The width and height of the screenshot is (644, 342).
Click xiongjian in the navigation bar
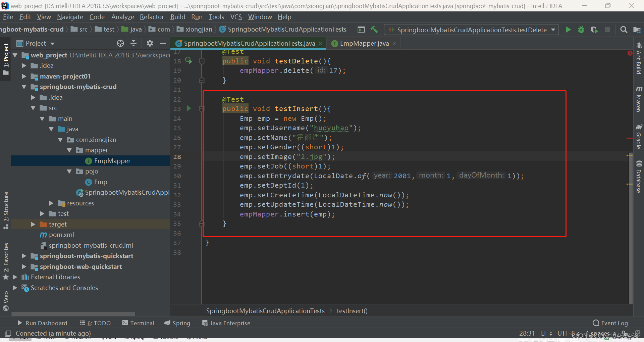click(199, 30)
